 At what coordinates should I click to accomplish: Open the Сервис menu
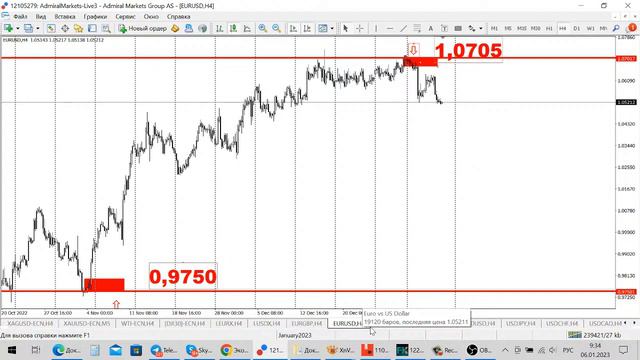click(125, 17)
